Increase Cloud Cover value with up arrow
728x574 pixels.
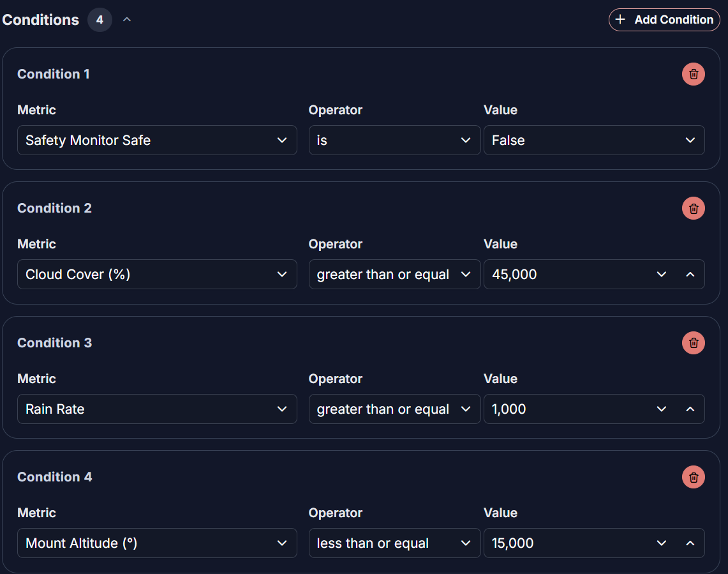pos(690,275)
